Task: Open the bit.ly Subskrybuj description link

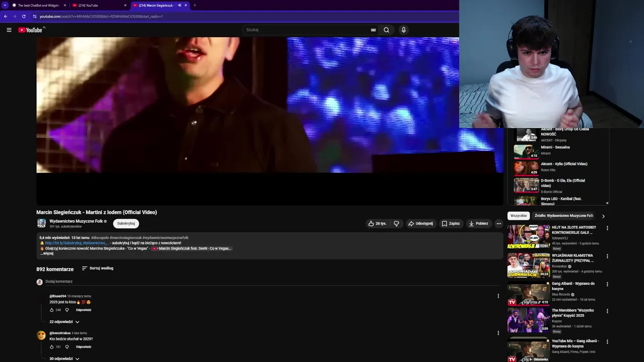Action: click(76, 243)
